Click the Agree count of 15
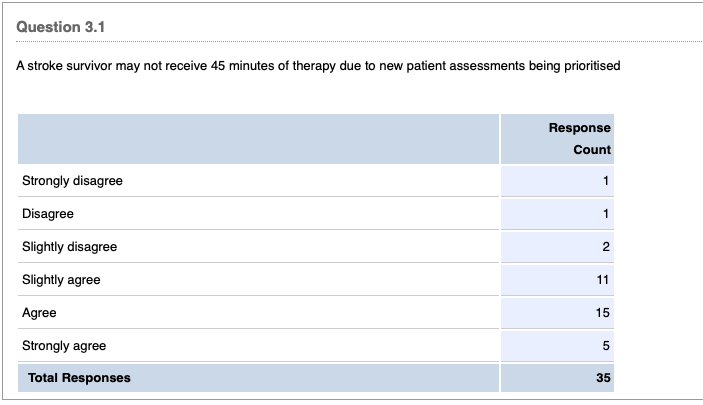 (603, 313)
